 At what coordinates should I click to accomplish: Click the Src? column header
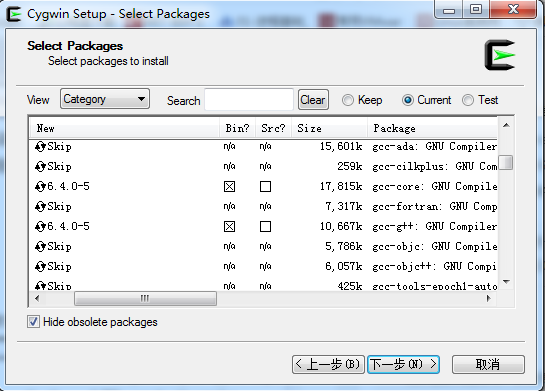pos(274,128)
